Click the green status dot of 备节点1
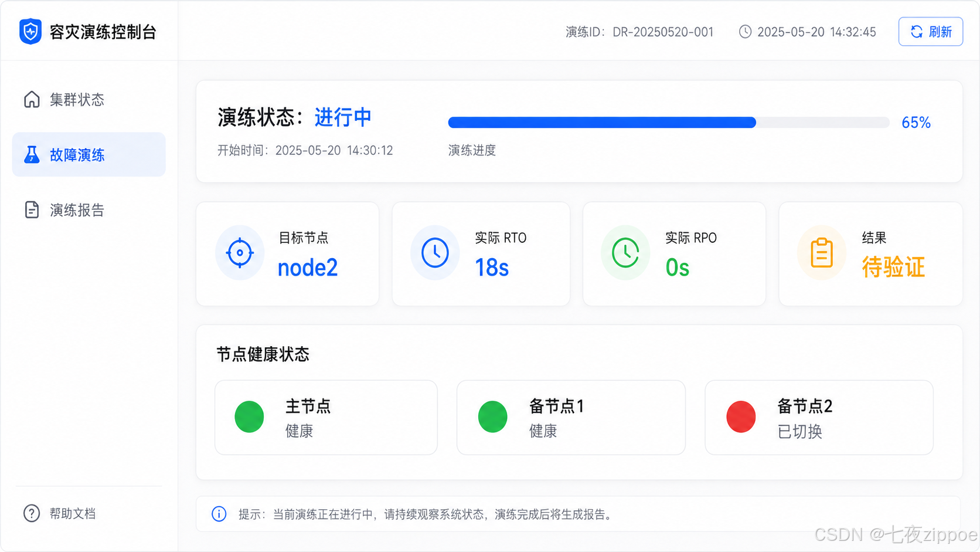This screenshot has height=552, width=980. click(492, 417)
